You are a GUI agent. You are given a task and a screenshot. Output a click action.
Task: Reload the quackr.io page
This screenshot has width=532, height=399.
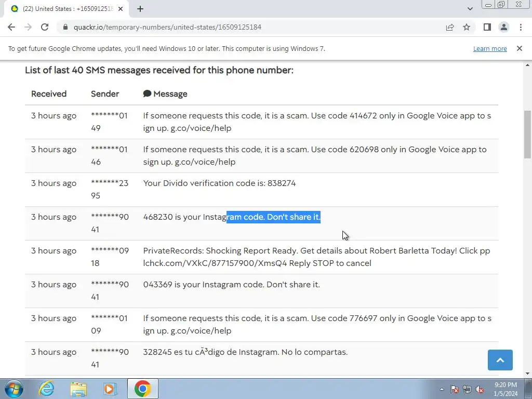click(45, 27)
